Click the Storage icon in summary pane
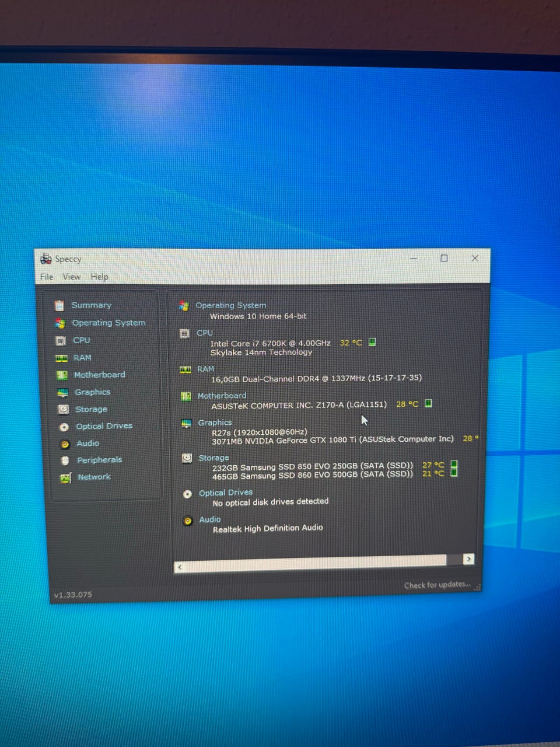Screen dimensions: 560x747 point(187,458)
